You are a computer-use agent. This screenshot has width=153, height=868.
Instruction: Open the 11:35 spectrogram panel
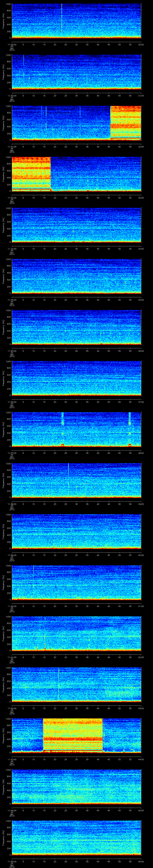pyautogui.click(x=76, y=327)
